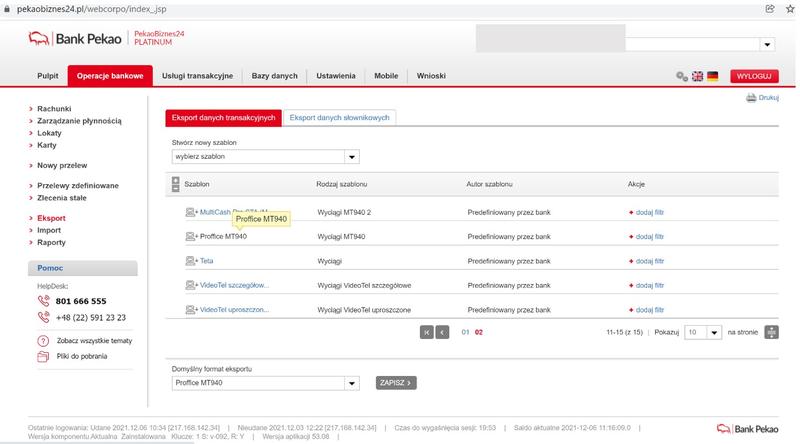Open the Usługi transakcyjne menu
The image size is (800, 444).
(x=197, y=76)
